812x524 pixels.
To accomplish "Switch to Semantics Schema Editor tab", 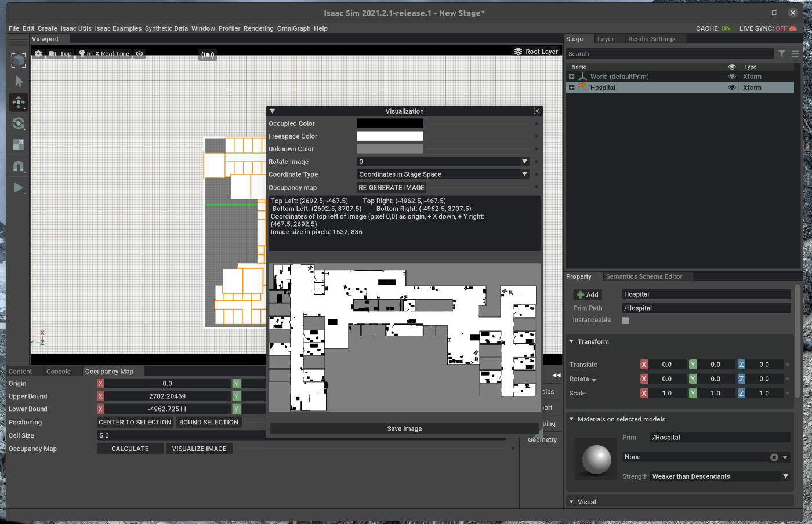I will [x=644, y=276].
